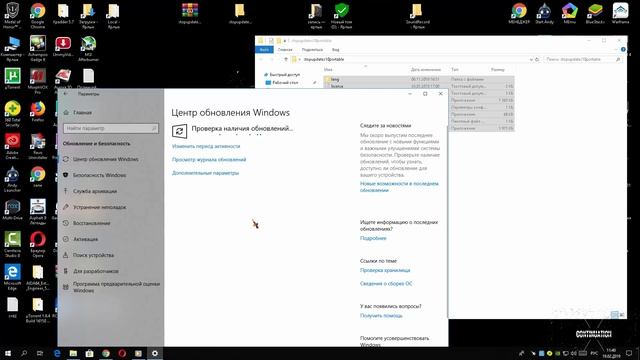Viewport: 640px width, 360px height.
Task: Open Camtasia Studio 8 desktop shortcut
Action: [12, 244]
